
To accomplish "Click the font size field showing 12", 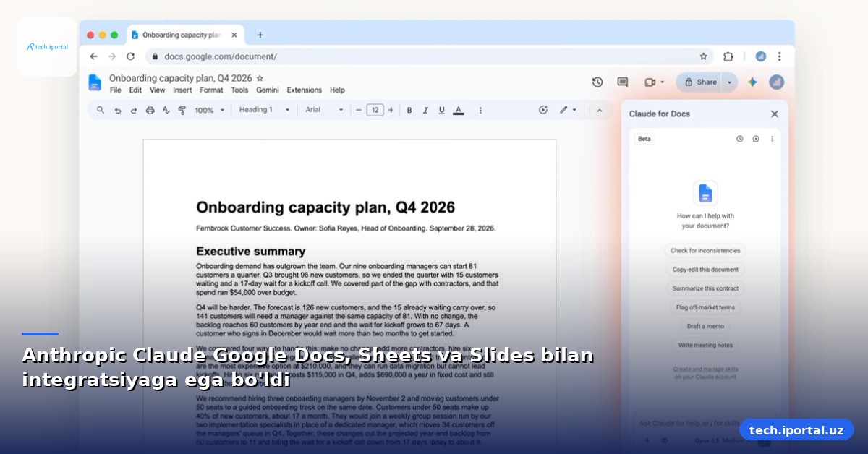I will click(375, 110).
